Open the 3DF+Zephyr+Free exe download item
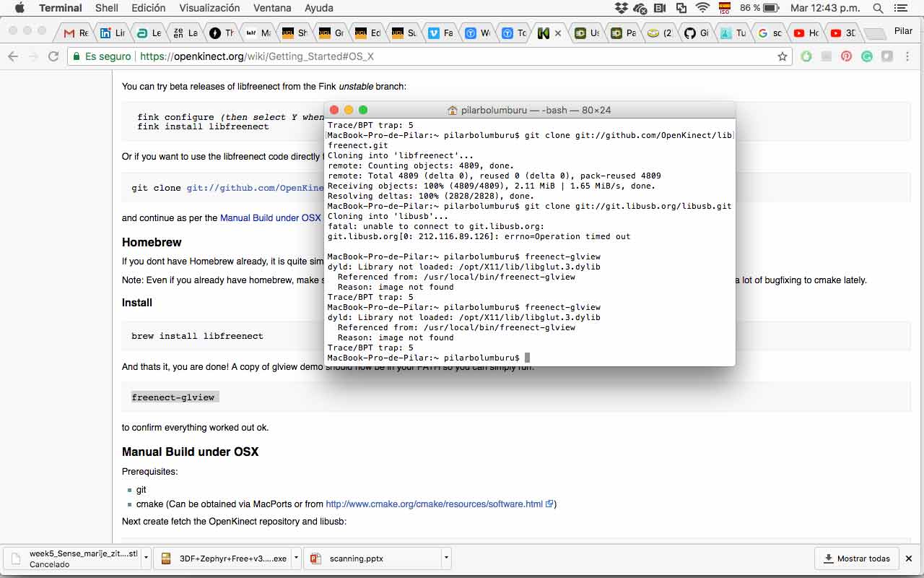 pos(224,558)
